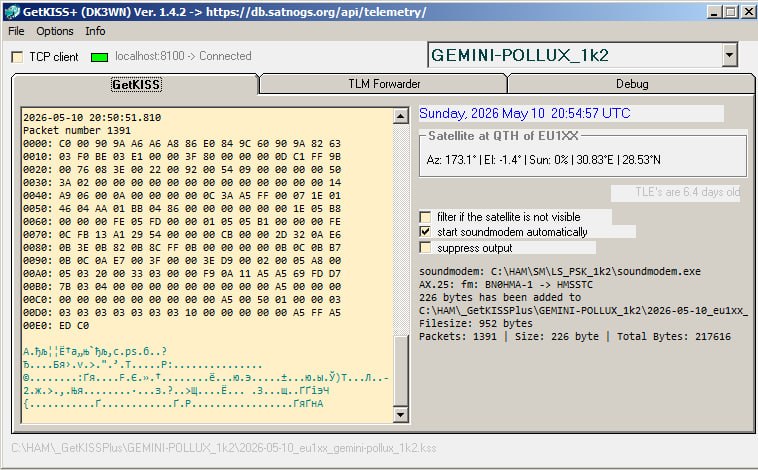Check the suppress output option

[x=425, y=248]
